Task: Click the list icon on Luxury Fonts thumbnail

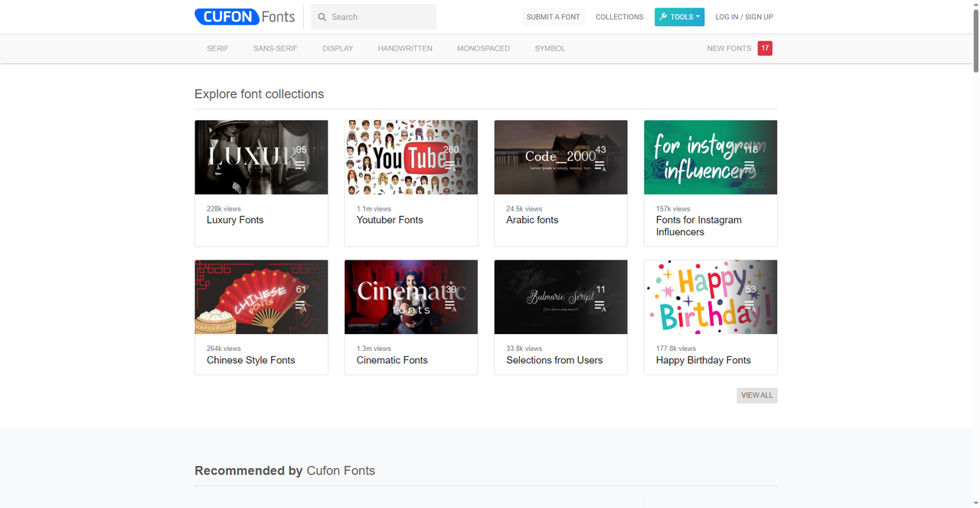Action: 301,166
